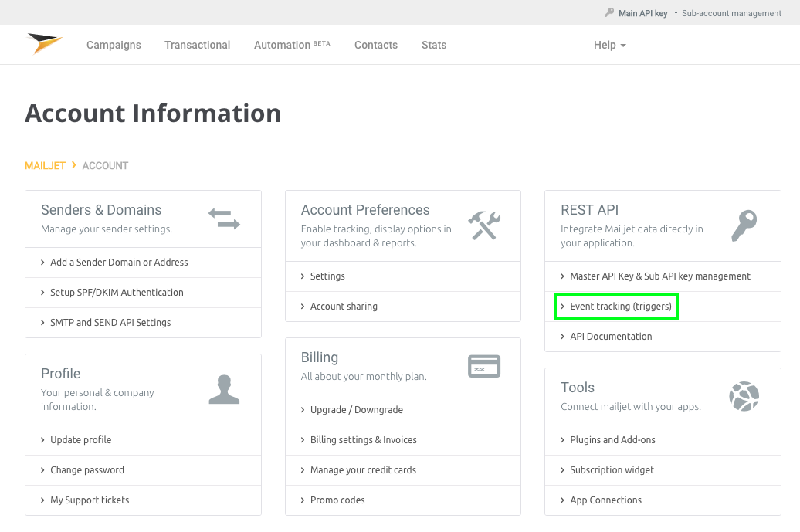
Task: Click the credit card icon on the Billing card
Action: pyautogui.click(x=484, y=367)
